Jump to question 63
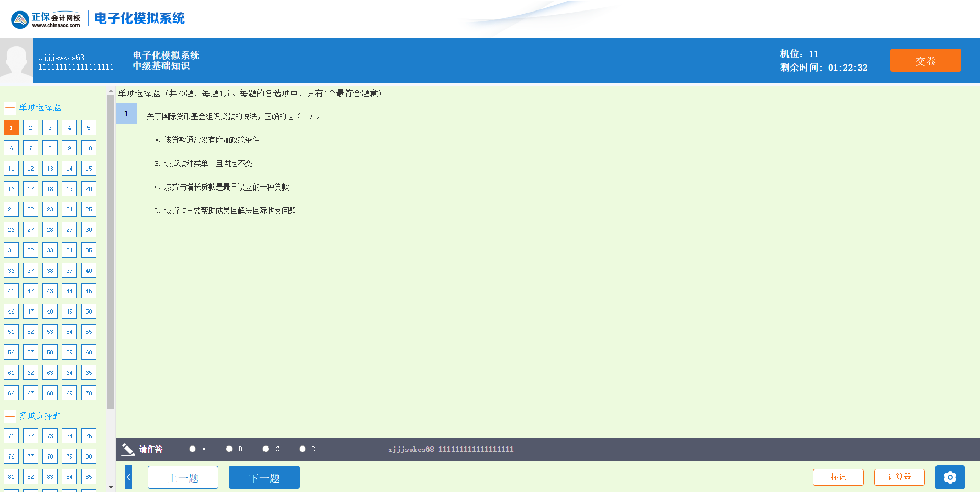The image size is (980, 492). [50, 373]
